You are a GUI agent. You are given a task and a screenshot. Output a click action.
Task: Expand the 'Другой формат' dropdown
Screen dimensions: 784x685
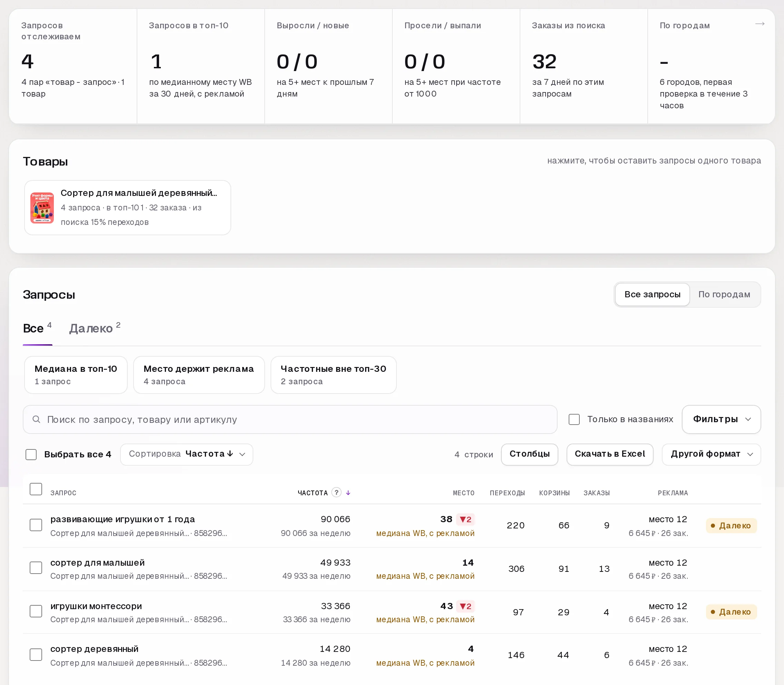[x=711, y=454]
